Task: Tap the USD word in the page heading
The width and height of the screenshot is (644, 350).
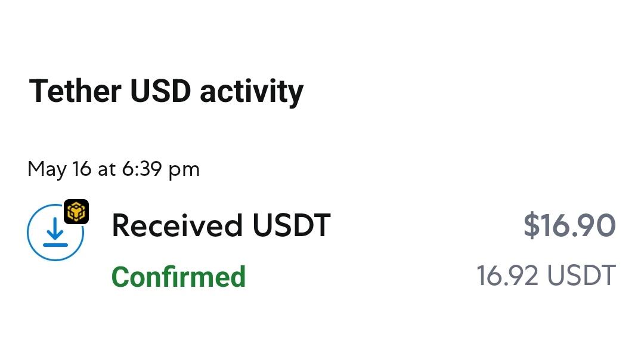Action: click(x=160, y=91)
